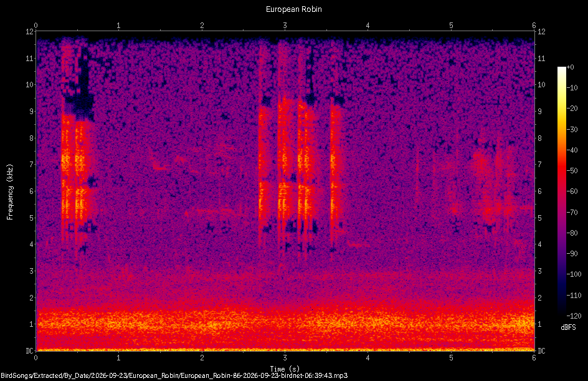Click the "-100" colorbar scale label
Viewport: 588px width, 381px height.
pyautogui.click(x=574, y=274)
